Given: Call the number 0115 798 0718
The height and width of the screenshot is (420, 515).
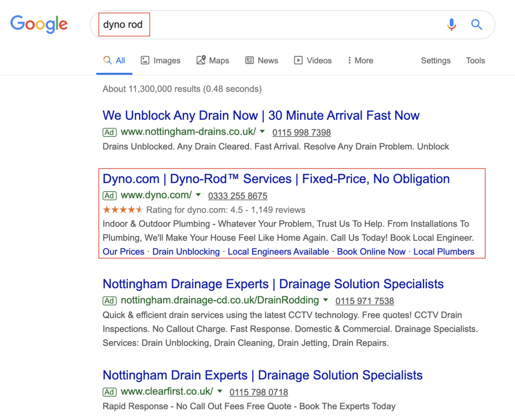Looking at the screenshot, I should 259,392.
